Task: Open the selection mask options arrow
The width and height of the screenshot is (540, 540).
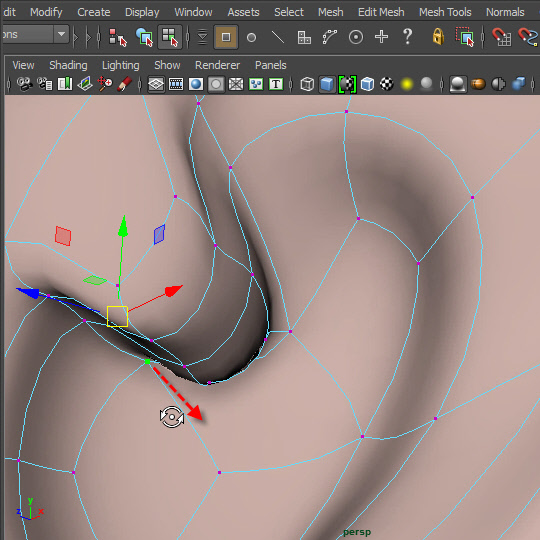Action: 202,37
